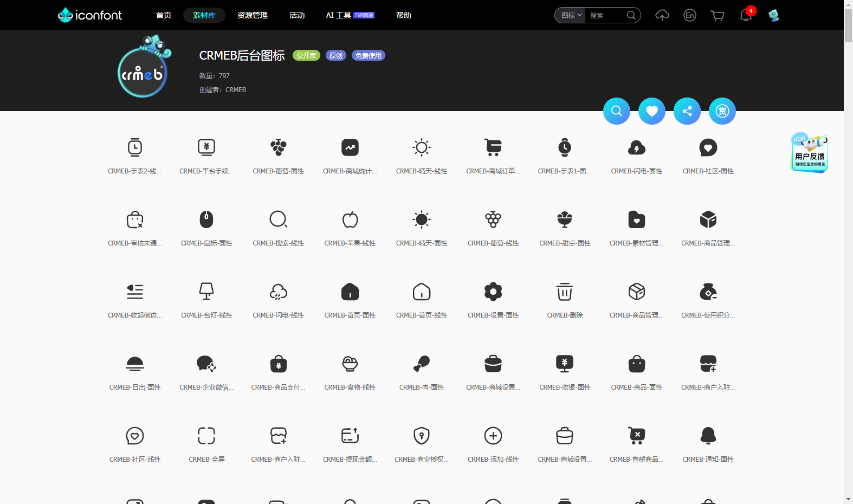Select the CRMEB-删除 trash icon
This screenshot has width=853, height=504.
click(565, 292)
